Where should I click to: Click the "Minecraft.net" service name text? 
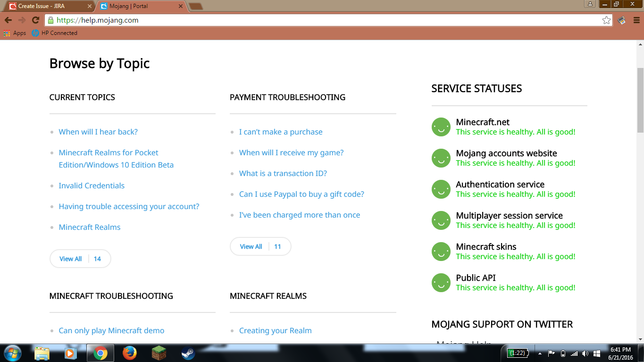tap(483, 122)
